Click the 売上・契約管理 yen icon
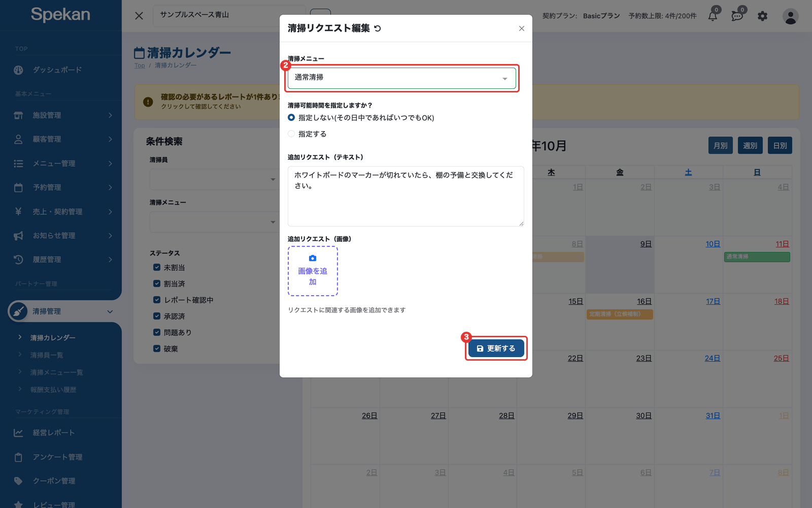This screenshot has width=812, height=508. (x=18, y=211)
